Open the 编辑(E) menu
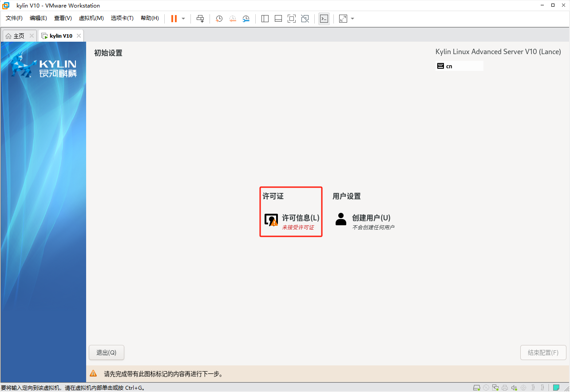Image resolution: width=570 pixels, height=392 pixels. 38,18
